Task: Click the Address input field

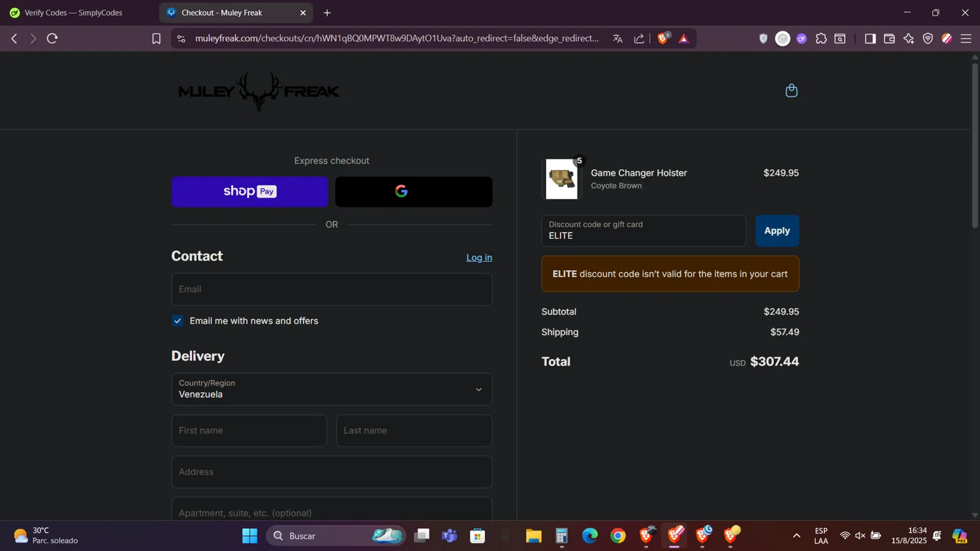Action: tap(332, 472)
